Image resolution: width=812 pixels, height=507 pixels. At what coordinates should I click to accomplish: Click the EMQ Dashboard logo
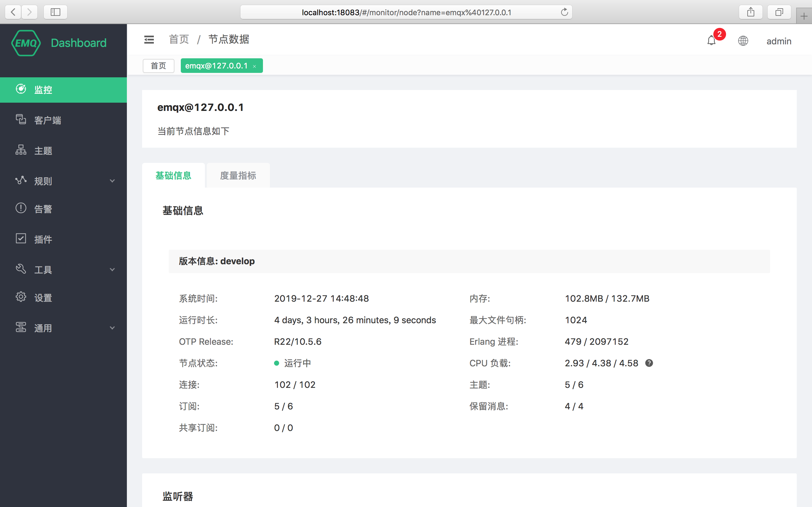tap(59, 42)
